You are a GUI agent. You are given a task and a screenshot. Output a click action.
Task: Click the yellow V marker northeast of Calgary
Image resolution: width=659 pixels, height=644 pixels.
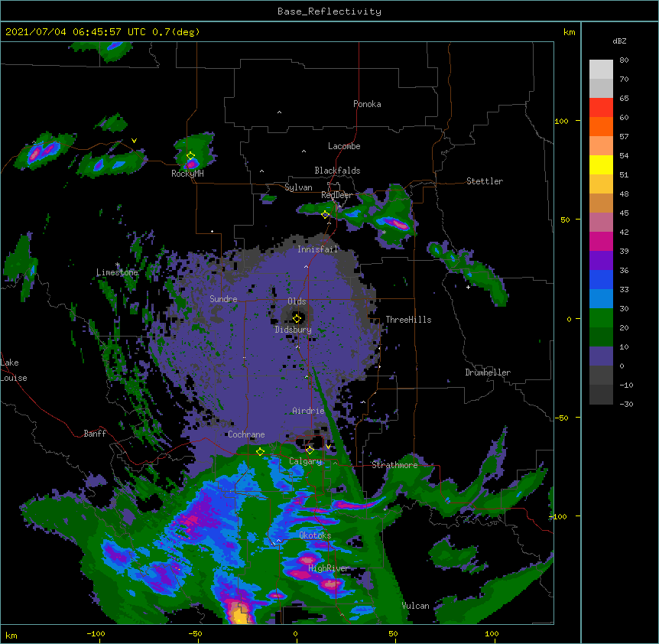coord(328,447)
